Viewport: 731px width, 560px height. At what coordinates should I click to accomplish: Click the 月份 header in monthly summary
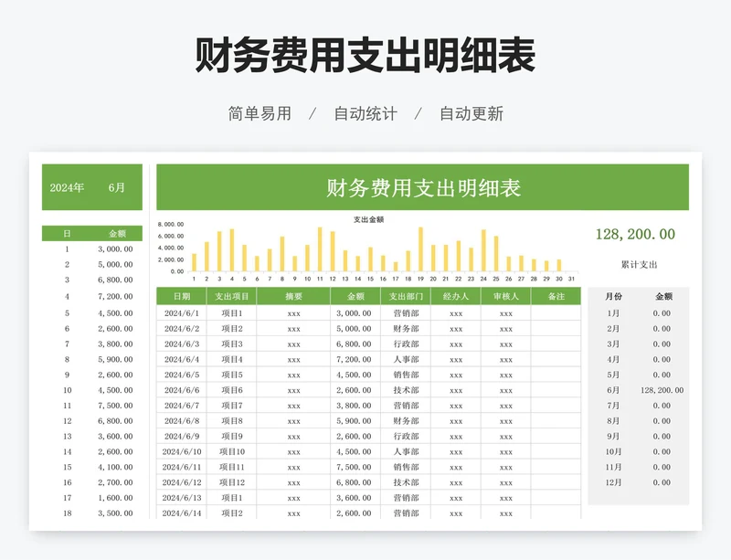pos(613,296)
